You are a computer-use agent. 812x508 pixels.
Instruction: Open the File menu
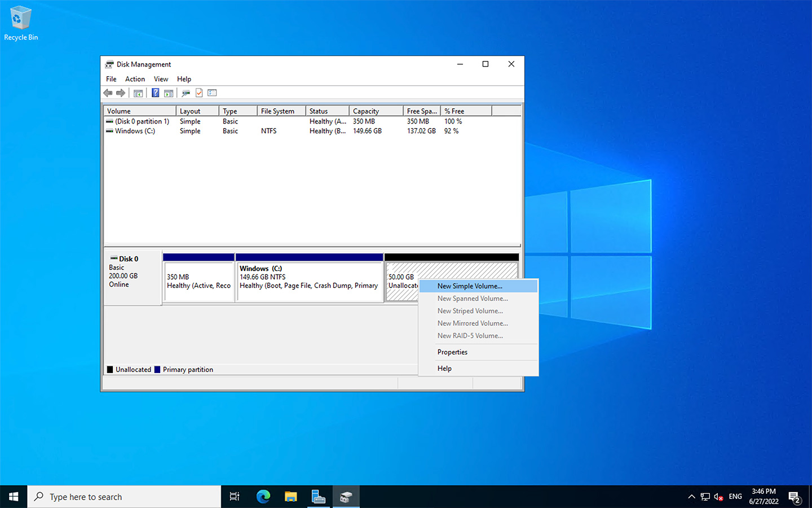(x=111, y=79)
